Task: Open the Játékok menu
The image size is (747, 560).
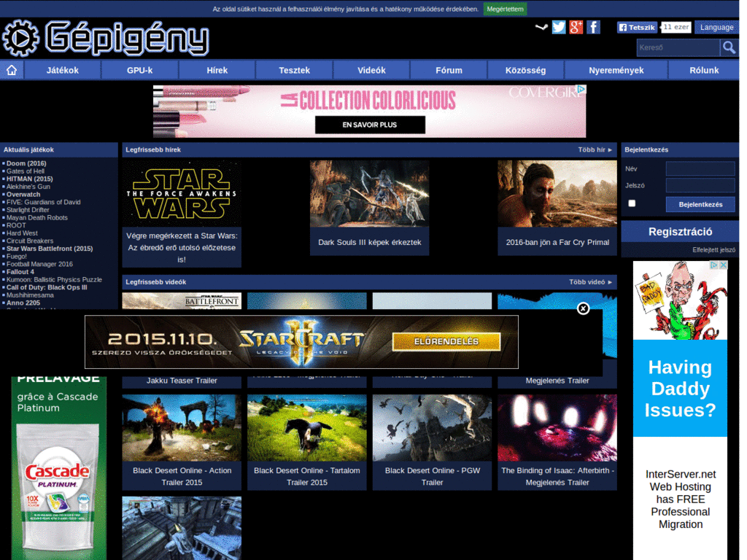Action: (x=63, y=70)
